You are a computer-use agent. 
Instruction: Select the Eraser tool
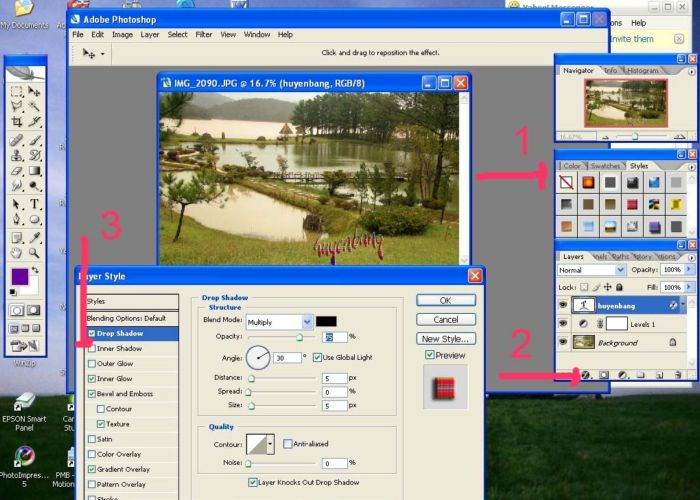pyautogui.click(x=17, y=171)
